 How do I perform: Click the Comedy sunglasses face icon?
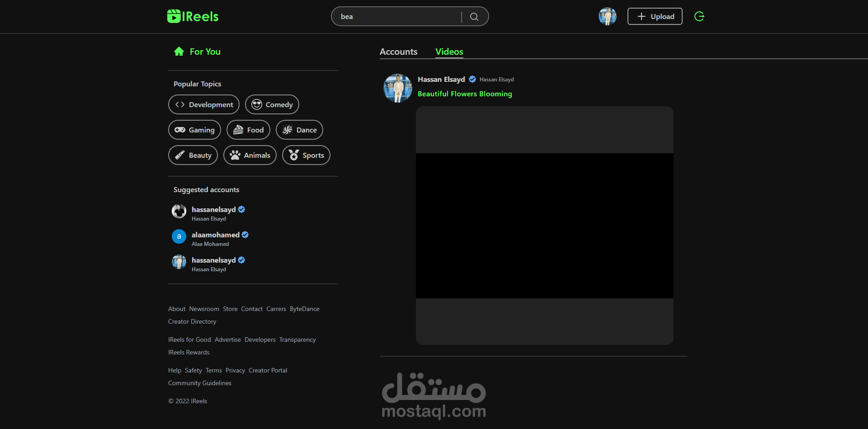(257, 104)
